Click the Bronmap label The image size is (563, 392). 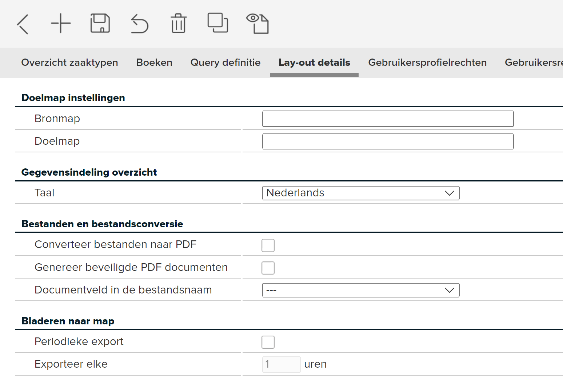[57, 119]
